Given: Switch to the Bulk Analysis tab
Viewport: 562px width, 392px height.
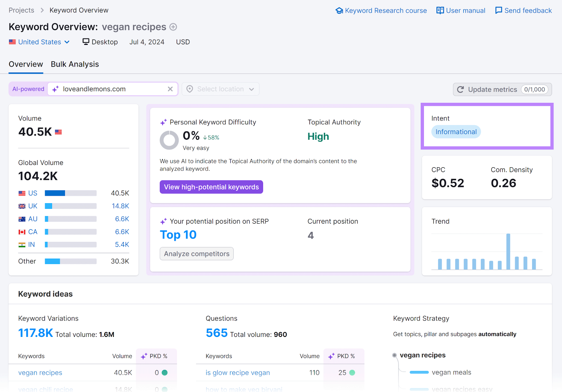Looking at the screenshot, I should 74,64.
